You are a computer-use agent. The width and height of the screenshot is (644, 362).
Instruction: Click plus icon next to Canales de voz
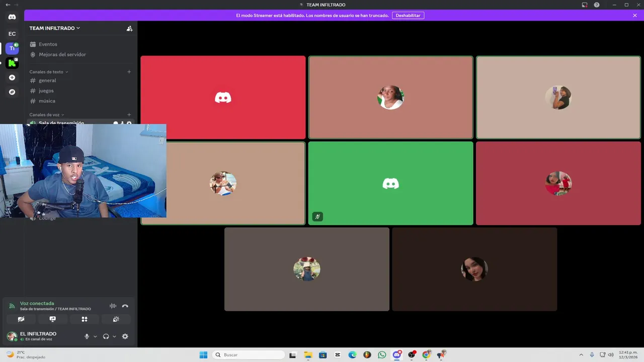(x=129, y=115)
